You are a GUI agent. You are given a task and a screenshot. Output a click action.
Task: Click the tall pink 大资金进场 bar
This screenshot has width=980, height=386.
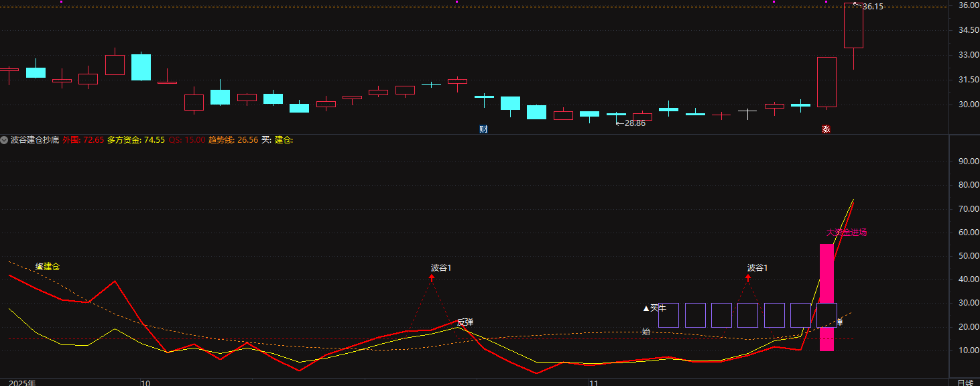(x=826, y=297)
